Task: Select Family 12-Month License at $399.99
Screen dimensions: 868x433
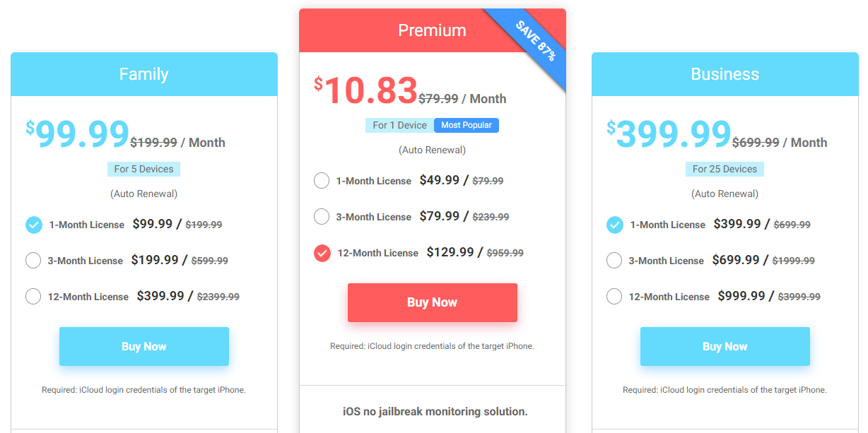Action: 33,297
